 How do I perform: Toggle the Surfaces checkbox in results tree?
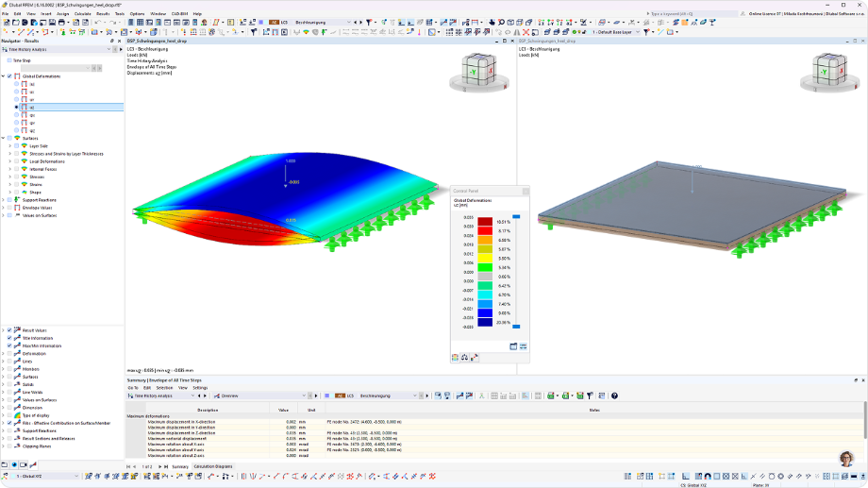pyautogui.click(x=9, y=139)
